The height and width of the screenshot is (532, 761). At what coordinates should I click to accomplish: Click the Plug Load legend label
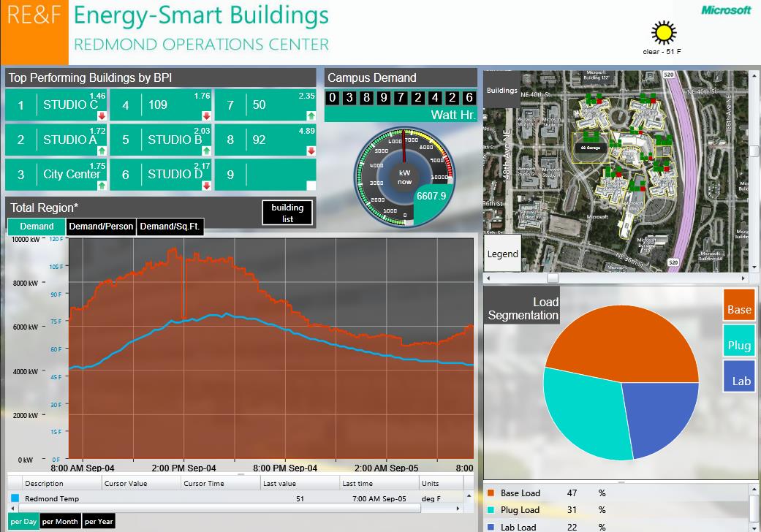point(520,510)
